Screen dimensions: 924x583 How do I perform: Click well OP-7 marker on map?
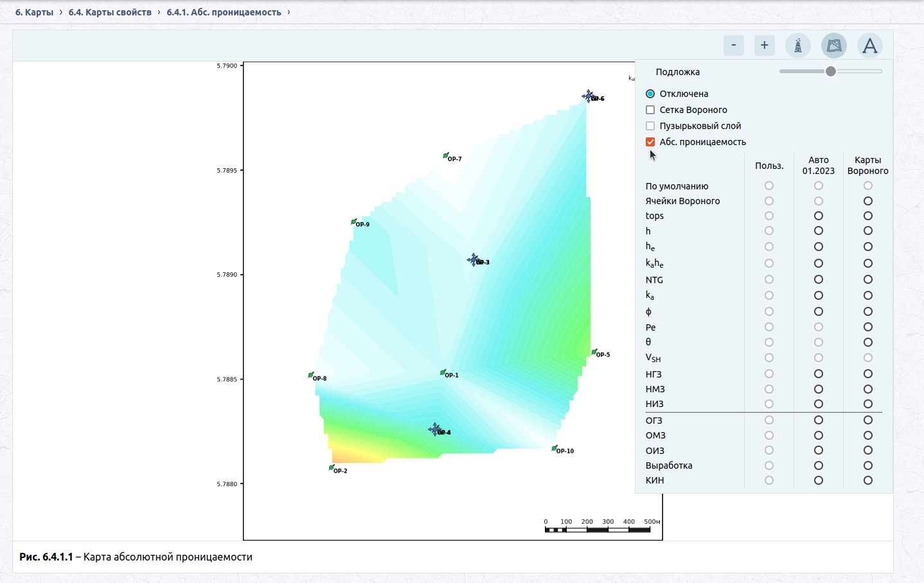click(x=445, y=156)
